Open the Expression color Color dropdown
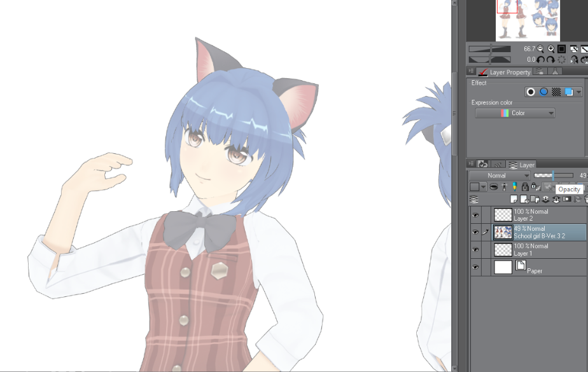Viewport: 588px width, 372px height. point(515,113)
